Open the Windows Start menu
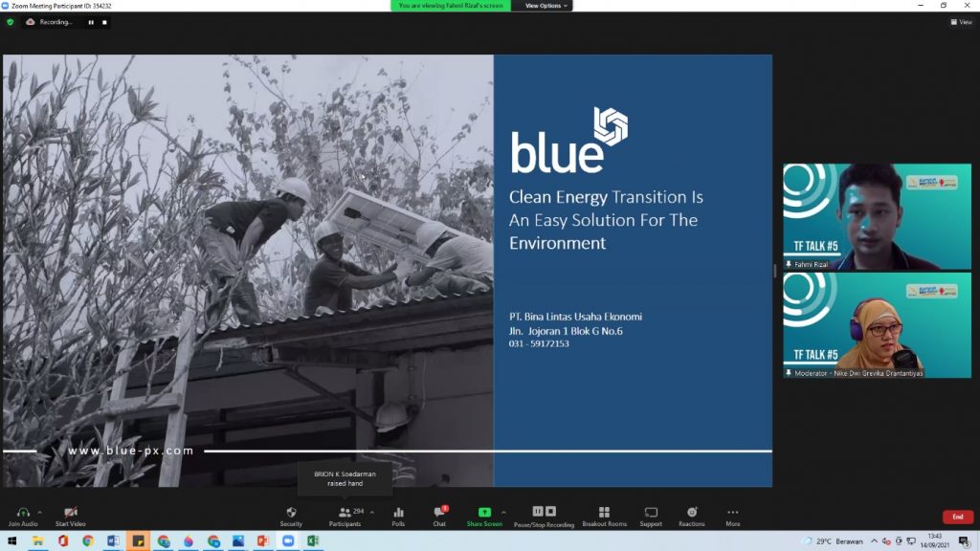980x551 pixels. 11,541
